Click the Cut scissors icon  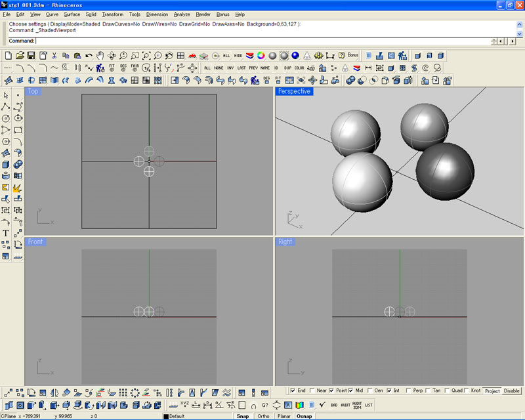pos(54,56)
